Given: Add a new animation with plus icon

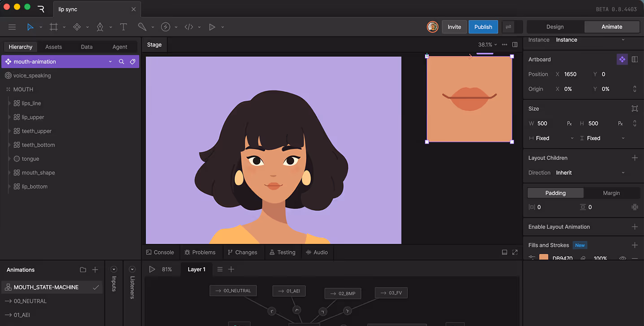Looking at the screenshot, I should click(95, 269).
